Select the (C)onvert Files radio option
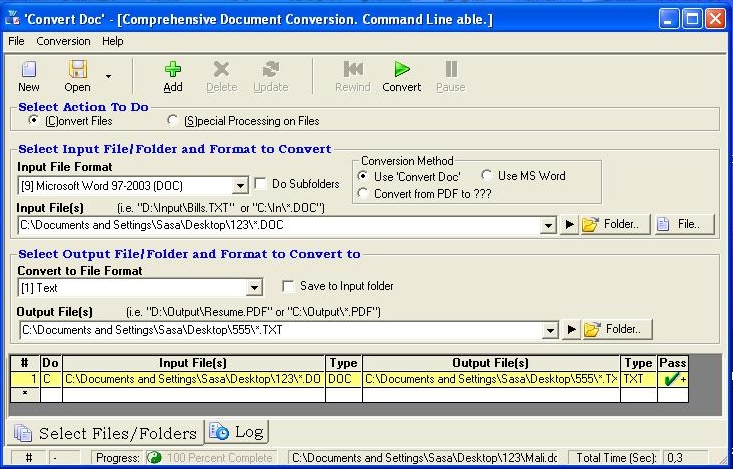Image resolution: width=733 pixels, height=469 pixels. (33, 121)
